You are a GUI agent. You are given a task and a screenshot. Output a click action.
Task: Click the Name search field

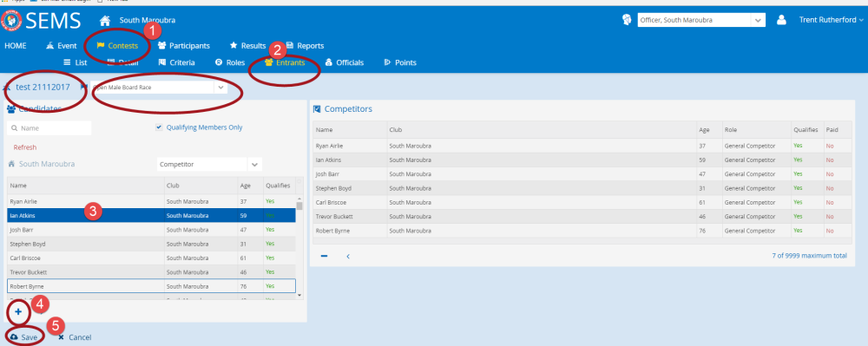coord(49,127)
